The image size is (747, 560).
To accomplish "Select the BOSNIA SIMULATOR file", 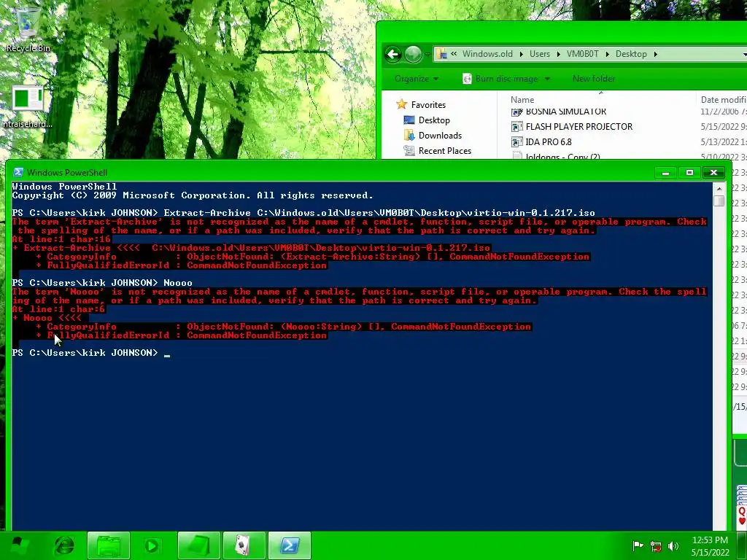I will pos(565,112).
